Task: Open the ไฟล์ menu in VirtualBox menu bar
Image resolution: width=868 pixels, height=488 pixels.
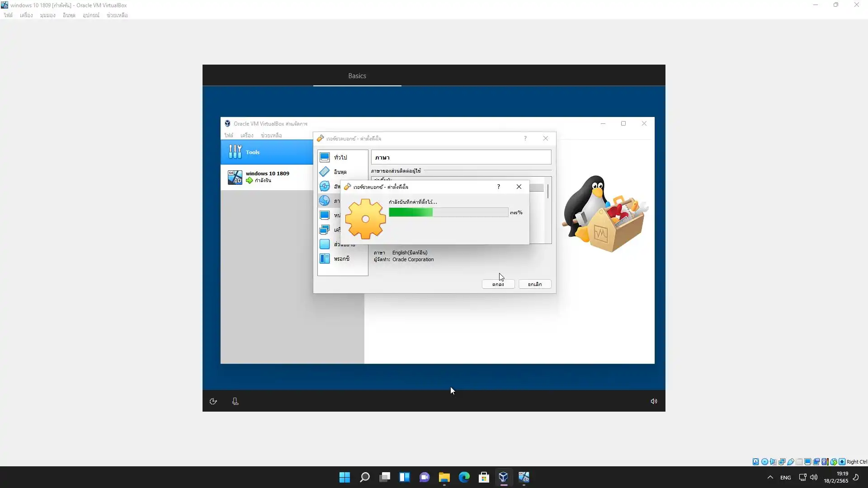Action: click(8, 15)
